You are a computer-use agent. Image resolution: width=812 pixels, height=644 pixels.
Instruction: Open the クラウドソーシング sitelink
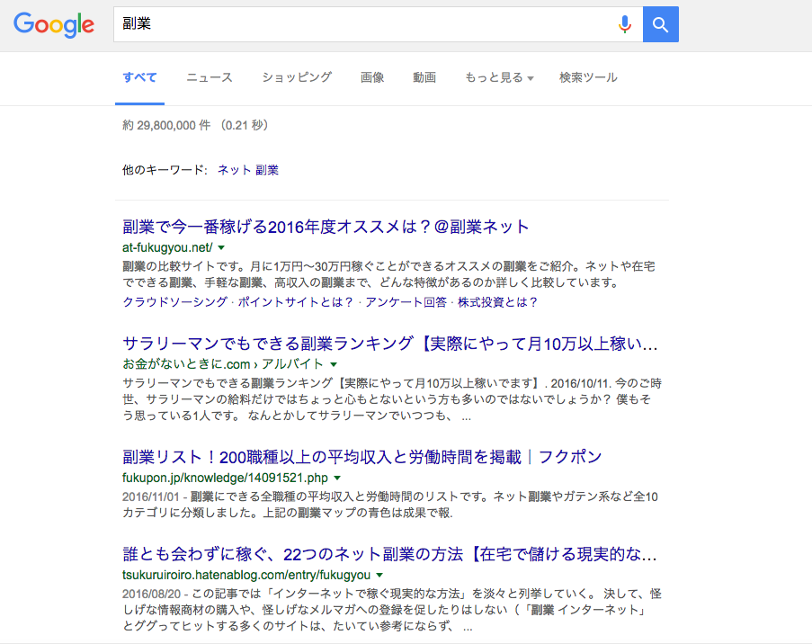175,302
